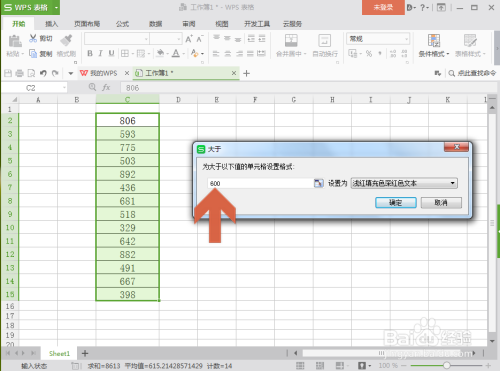Click the Decrease font size icon
Viewport: 500px width, 371px height.
[x=200, y=39]
